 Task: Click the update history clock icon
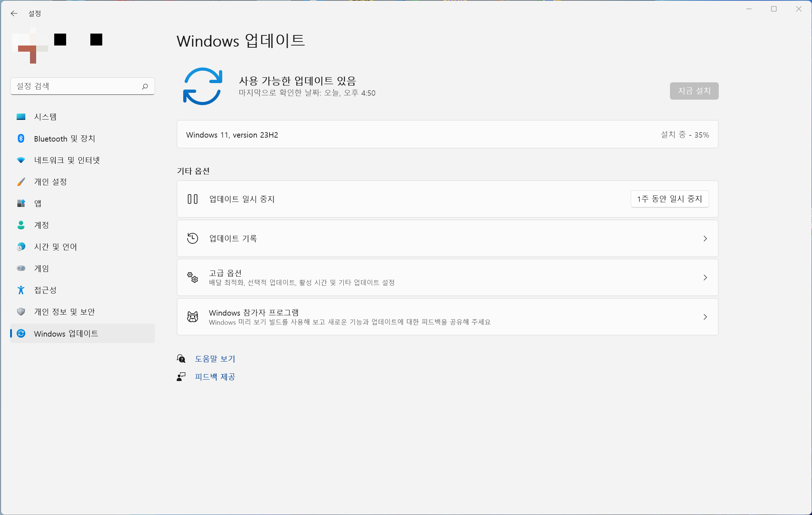pos(193,238)
